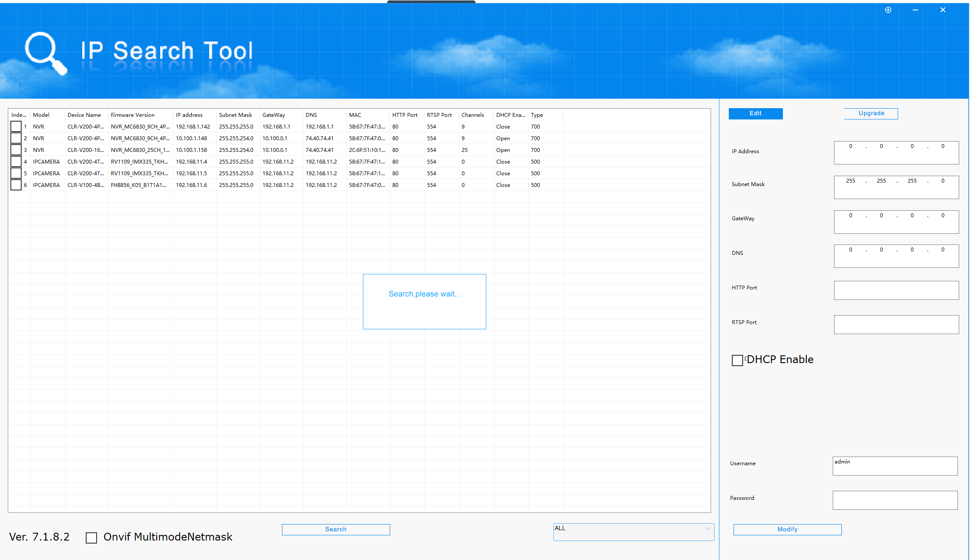Toggle Onvif MultimodeNetmask checkbox

91,537
